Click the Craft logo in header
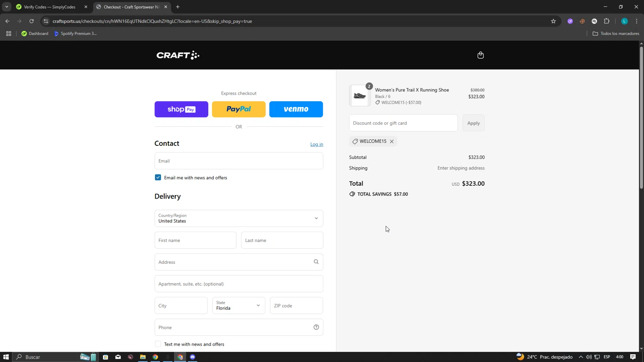 [178, 55]
